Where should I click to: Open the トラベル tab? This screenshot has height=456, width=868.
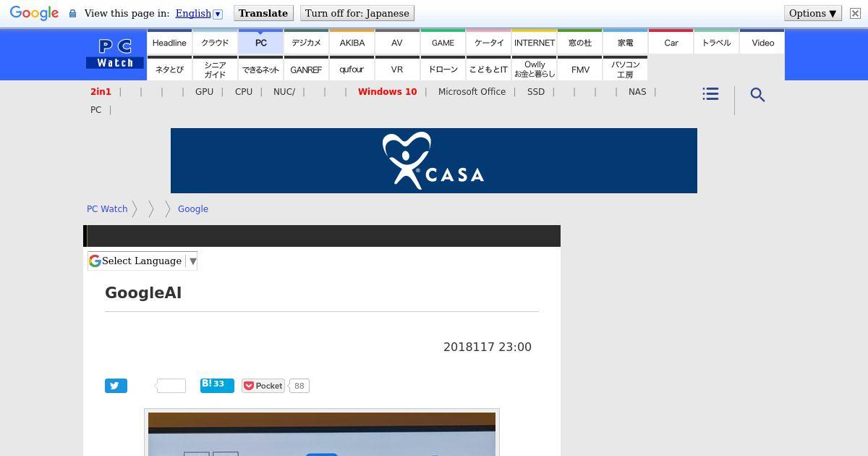coord(717,42)
